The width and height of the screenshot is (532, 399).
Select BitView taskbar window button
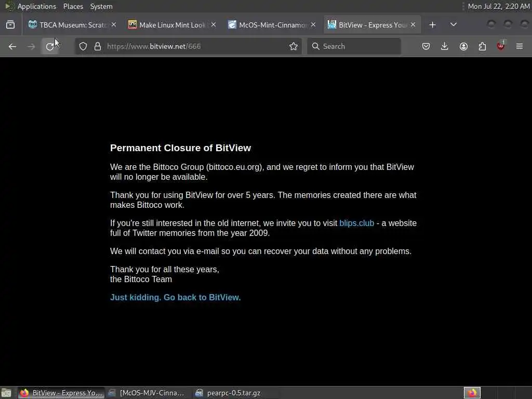[x=61, y=393]
